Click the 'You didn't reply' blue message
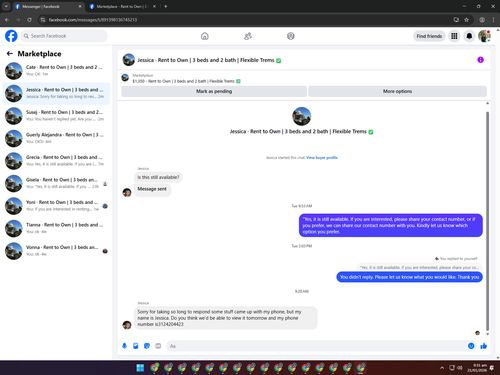This screenshot has width=500, height=375. [x=409, y=277]
